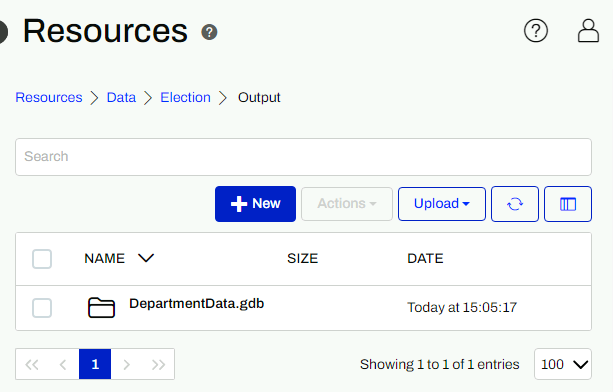
Task: Click the dark circle icon left of Resources
Action: tap(3, 32)
